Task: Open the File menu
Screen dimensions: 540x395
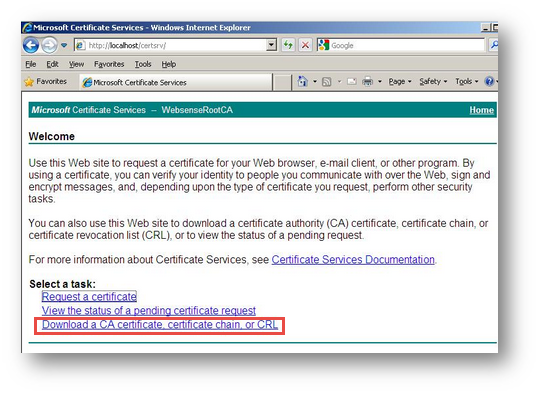Action: click(31, 64)
